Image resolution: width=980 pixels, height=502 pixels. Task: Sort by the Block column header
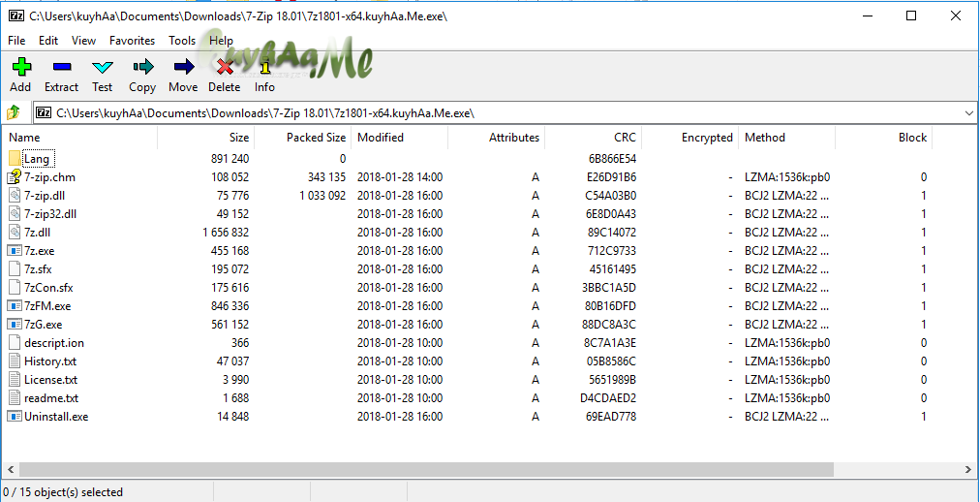(884, 138)
